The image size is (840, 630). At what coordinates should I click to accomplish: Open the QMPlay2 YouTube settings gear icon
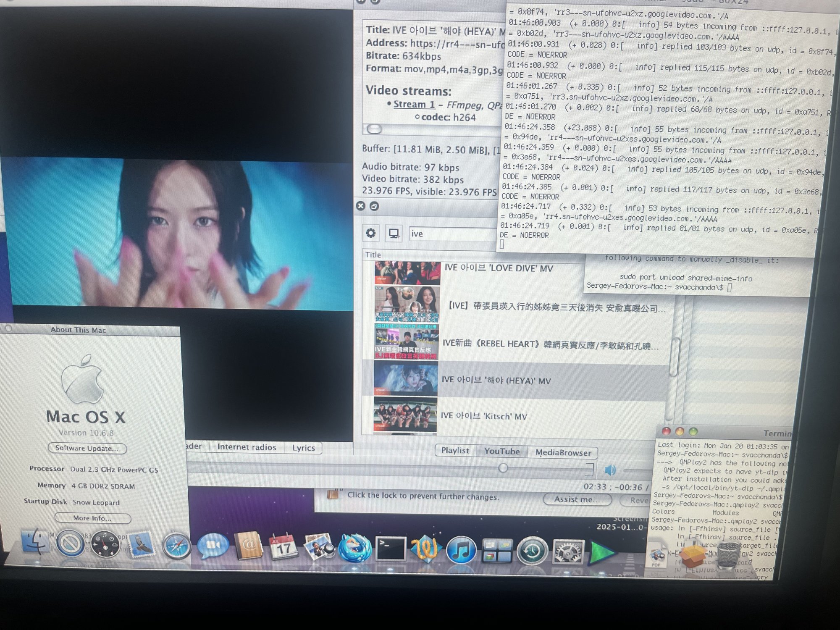coord(371,233)
